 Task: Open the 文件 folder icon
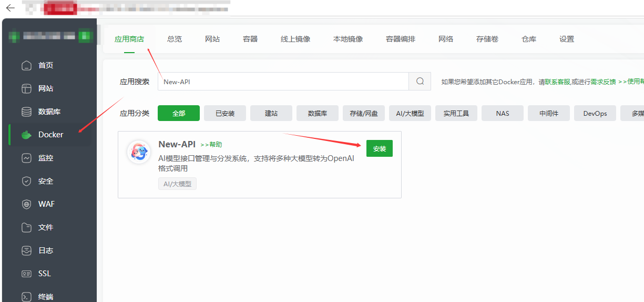pyautogui.click(x=26, y=227)
